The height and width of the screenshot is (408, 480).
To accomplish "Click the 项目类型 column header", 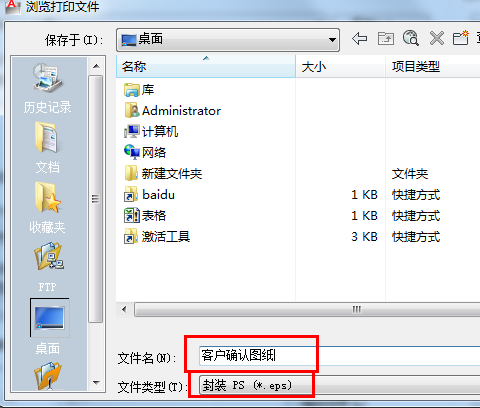I will (x=433, y=67).
